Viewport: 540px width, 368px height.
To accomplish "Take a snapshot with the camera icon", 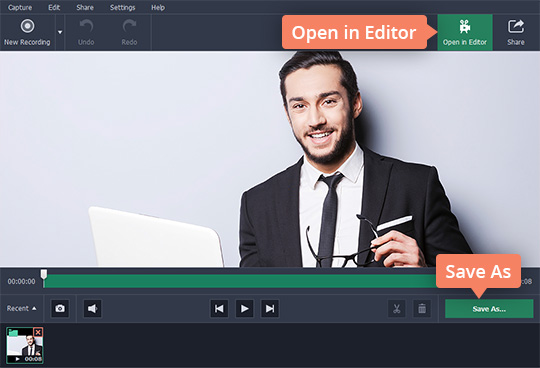I will coord(60,308).
